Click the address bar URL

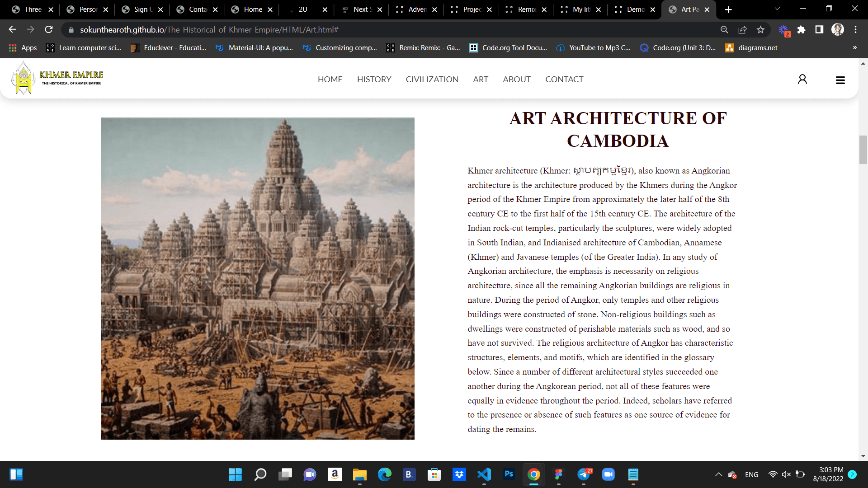pyautogui.click(x=209, y=30)
